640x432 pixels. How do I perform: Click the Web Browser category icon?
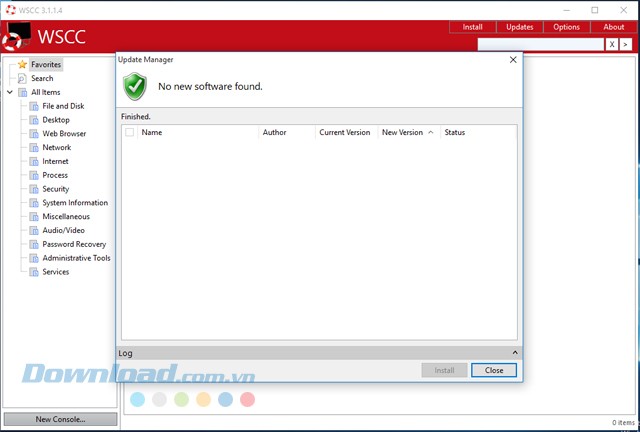[34, 134]
